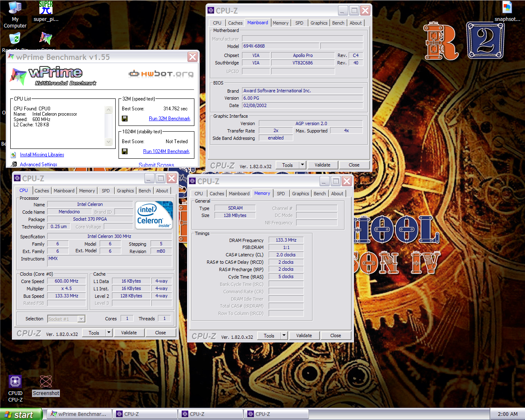
Task: Click Advanced Settings icon in wPrime
Action: tap(14, 164)
